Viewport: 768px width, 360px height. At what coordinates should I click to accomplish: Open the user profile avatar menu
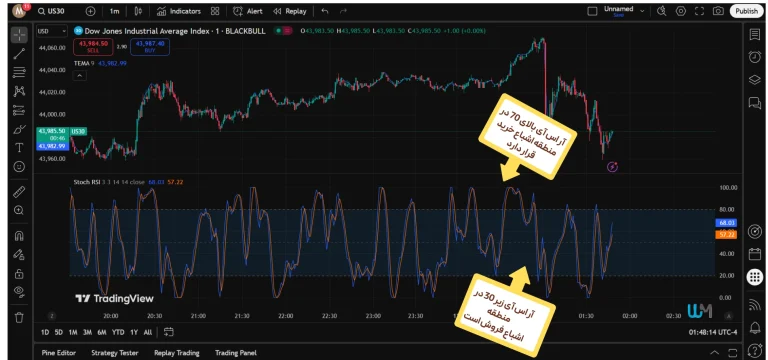click(x=20, y=10)
